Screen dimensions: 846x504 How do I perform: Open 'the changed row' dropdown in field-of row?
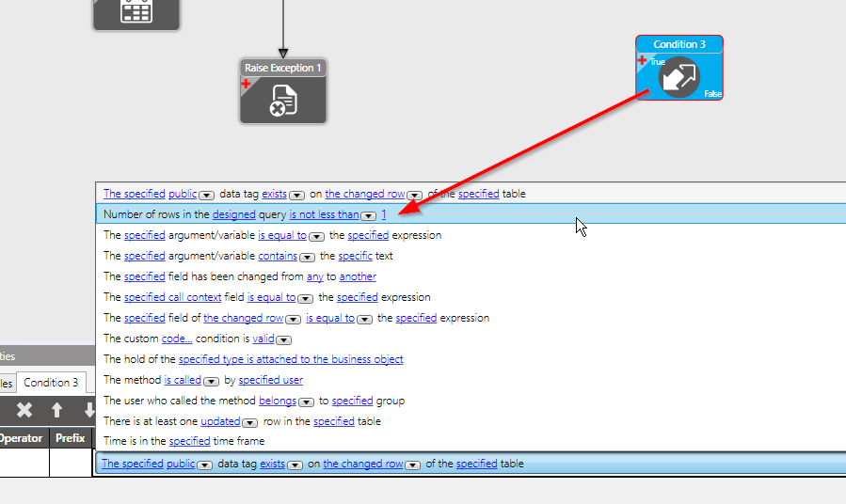[293, 319]
